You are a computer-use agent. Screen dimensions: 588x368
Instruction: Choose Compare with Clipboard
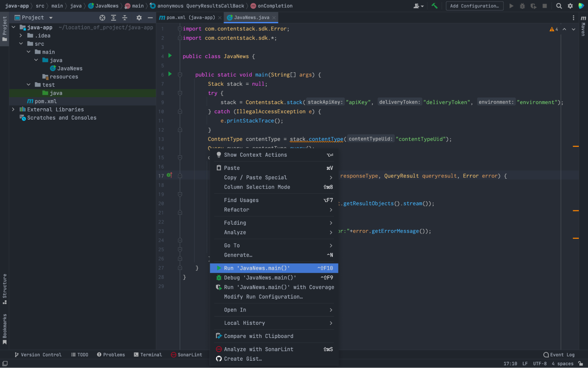point(274,336)
